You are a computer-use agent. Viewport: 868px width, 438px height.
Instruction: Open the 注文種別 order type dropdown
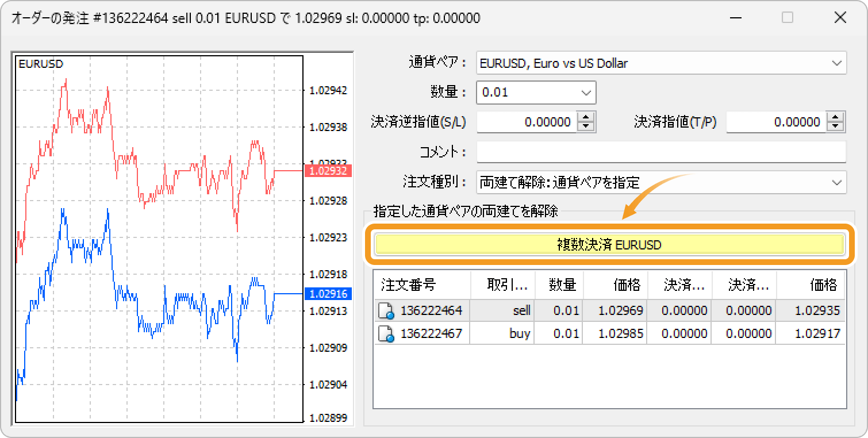point(836,183)
